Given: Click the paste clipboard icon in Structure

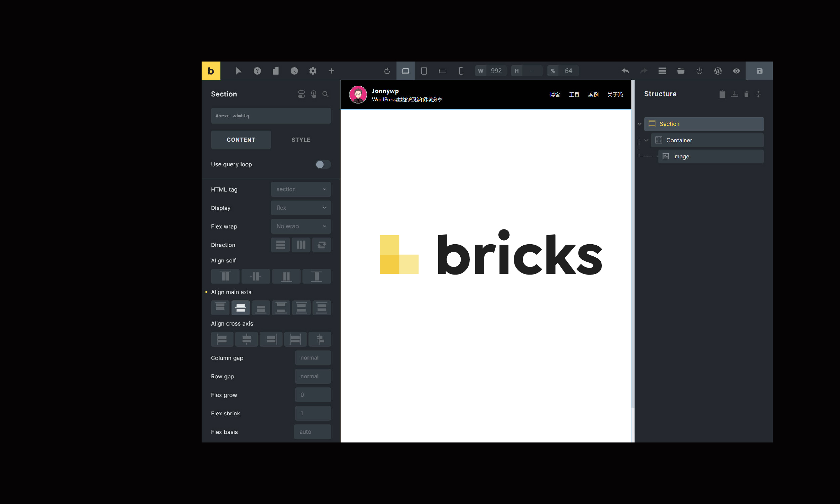Looking at the screenshot, I should (x=722, y=94).
